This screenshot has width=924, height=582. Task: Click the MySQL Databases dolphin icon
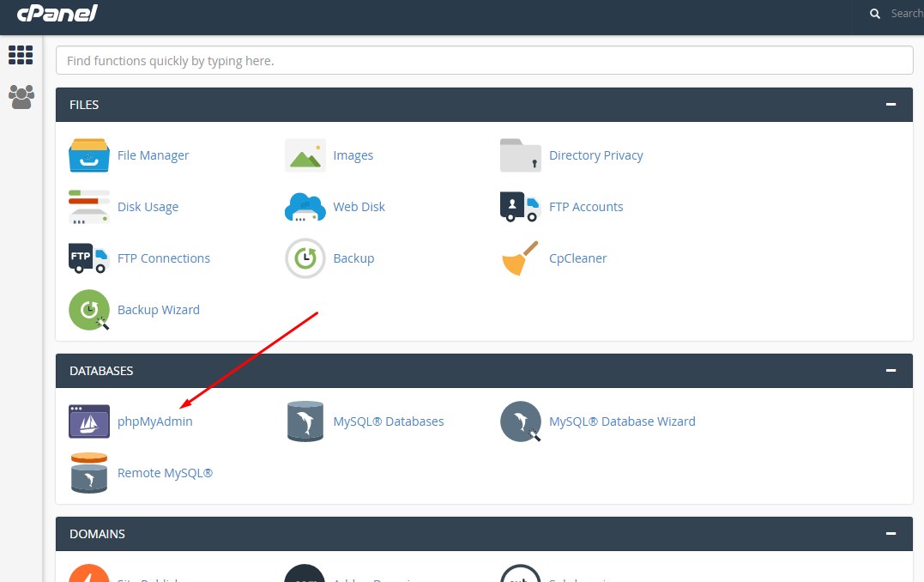click(x=305, y=421)
